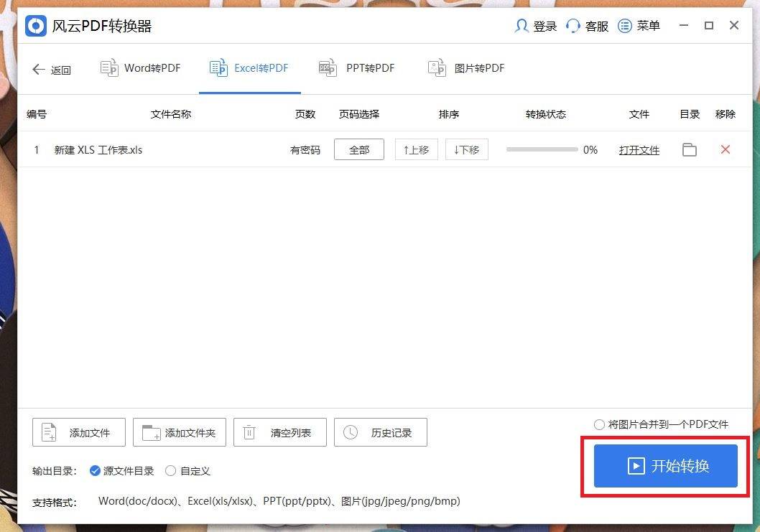The width and height of the screenshot is (760, 532).
Task: Open 客服 headset support icon
Action: pyautogui.click(x=573, y=26)
